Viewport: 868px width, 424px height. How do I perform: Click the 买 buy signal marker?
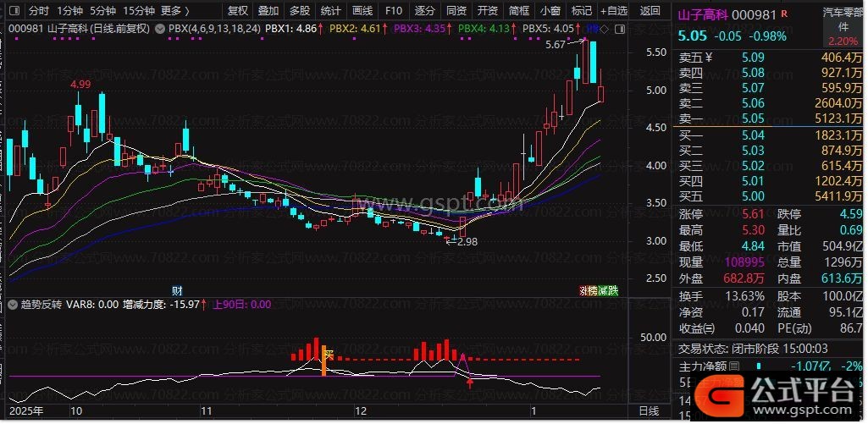pos(329,353)
